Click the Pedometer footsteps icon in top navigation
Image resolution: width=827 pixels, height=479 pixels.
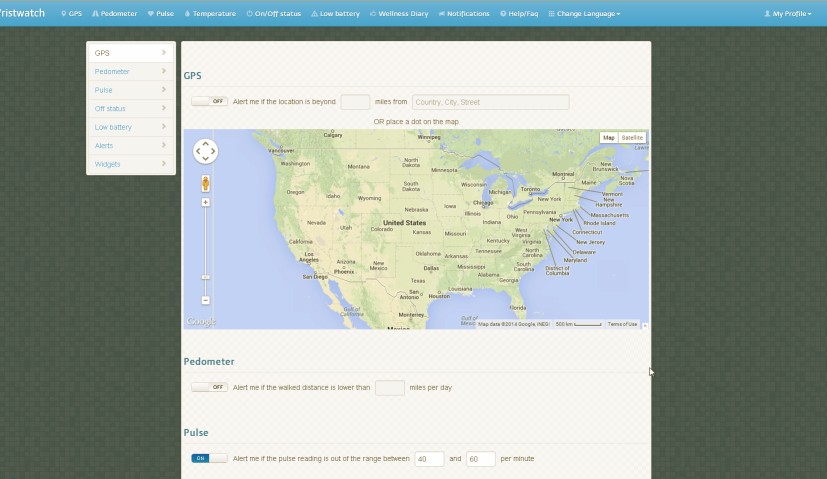[x=95, y=14]
